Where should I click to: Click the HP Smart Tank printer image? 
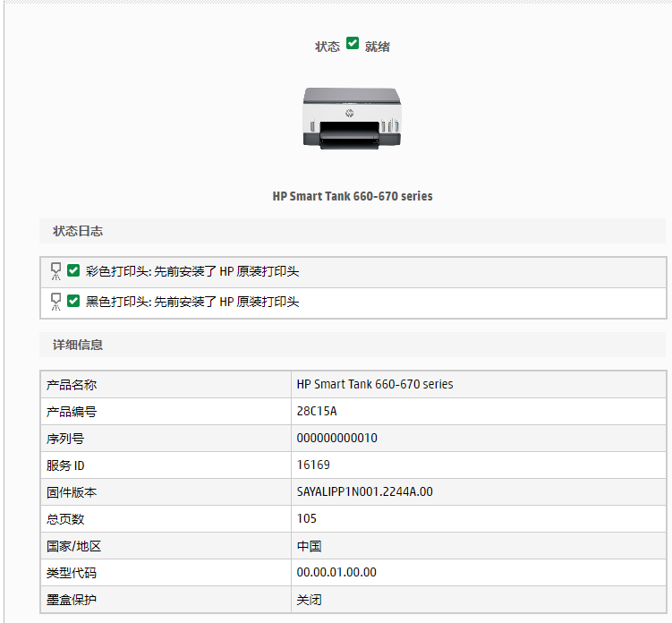click(x=352, y=118)
